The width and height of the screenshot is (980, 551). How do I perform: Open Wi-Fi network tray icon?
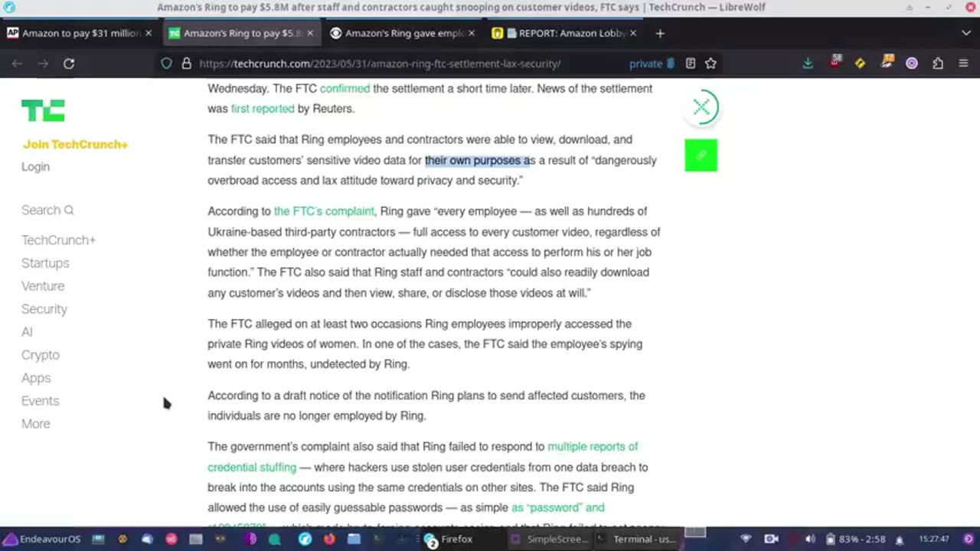(x=746, y=539)
